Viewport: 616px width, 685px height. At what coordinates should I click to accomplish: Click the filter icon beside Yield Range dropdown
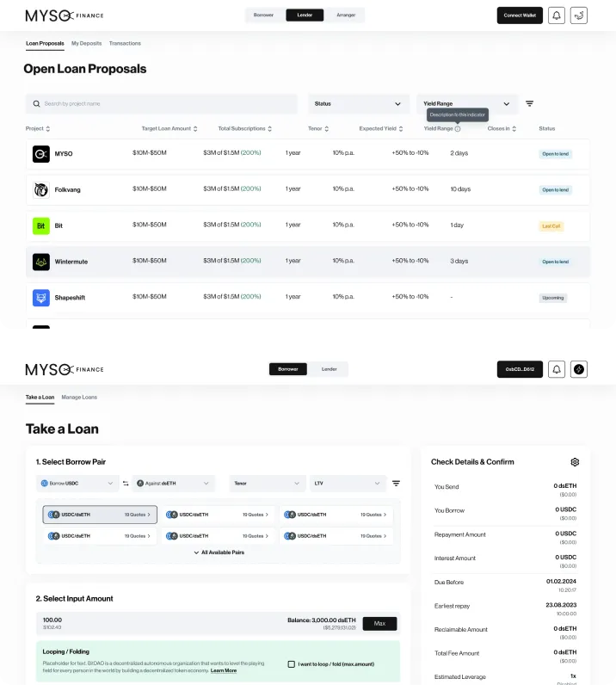529,103
